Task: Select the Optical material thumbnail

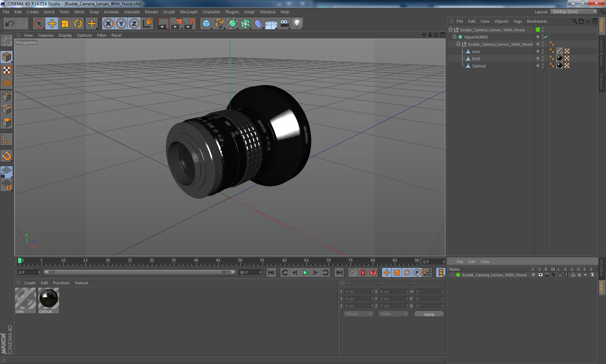Action: [x=48, y=298]
